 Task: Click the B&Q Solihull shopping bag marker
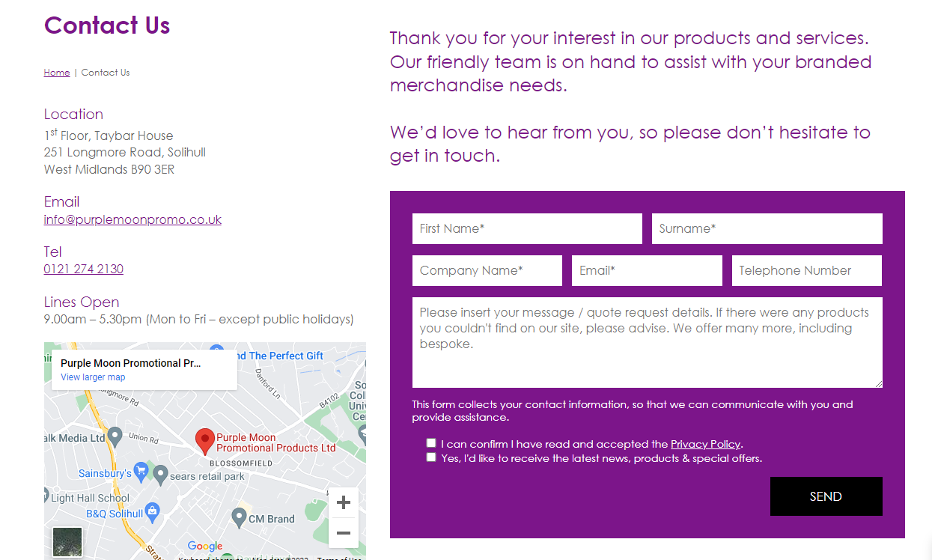tap(152, 512)
